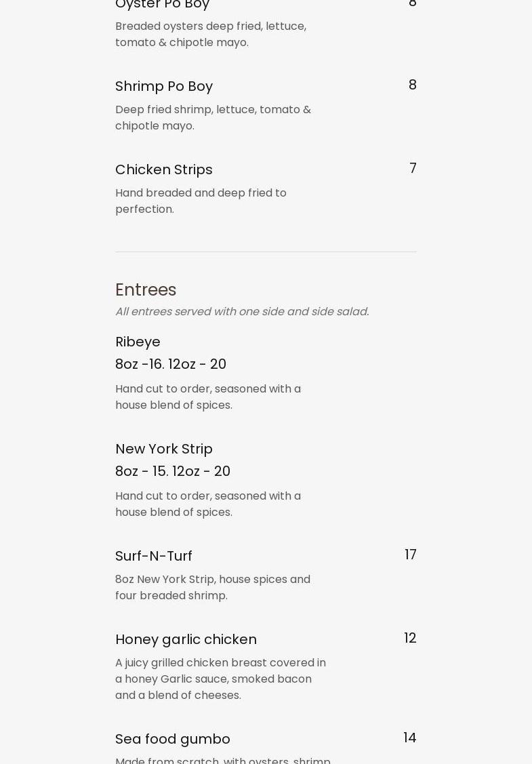The height and width of the screenshot is (764, 532).
Task: Select the breaded oysters description text
Action: tap(211, 34)
